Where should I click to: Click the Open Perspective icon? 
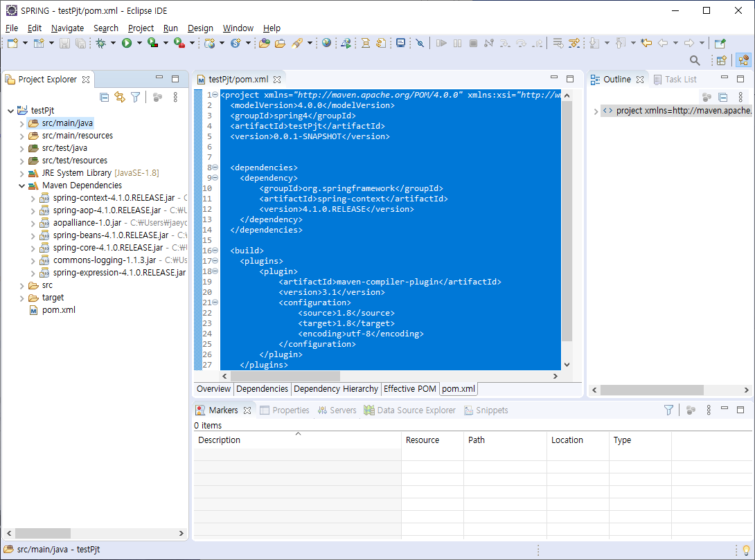pyautogui.click(x=721, y=60)
